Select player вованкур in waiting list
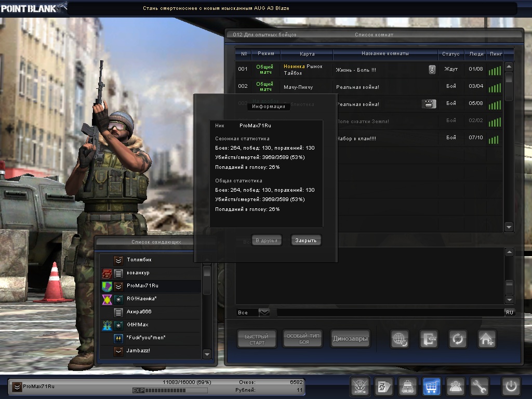Image resolution: width=532 pixels, height=399 pixels. [151, 273]
